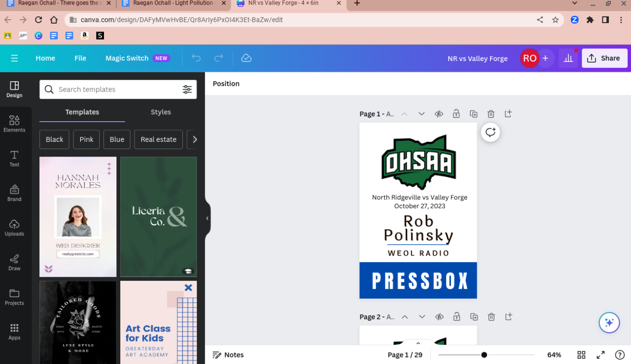Enter fullscreen present mode
Screen dimensions: 631x364
[x=600, y=355]
